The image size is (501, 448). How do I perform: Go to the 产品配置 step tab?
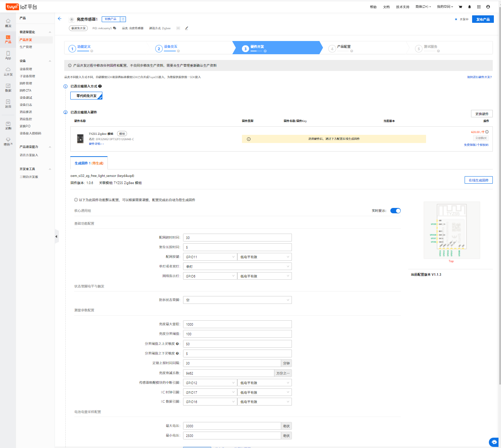point(344,47)
